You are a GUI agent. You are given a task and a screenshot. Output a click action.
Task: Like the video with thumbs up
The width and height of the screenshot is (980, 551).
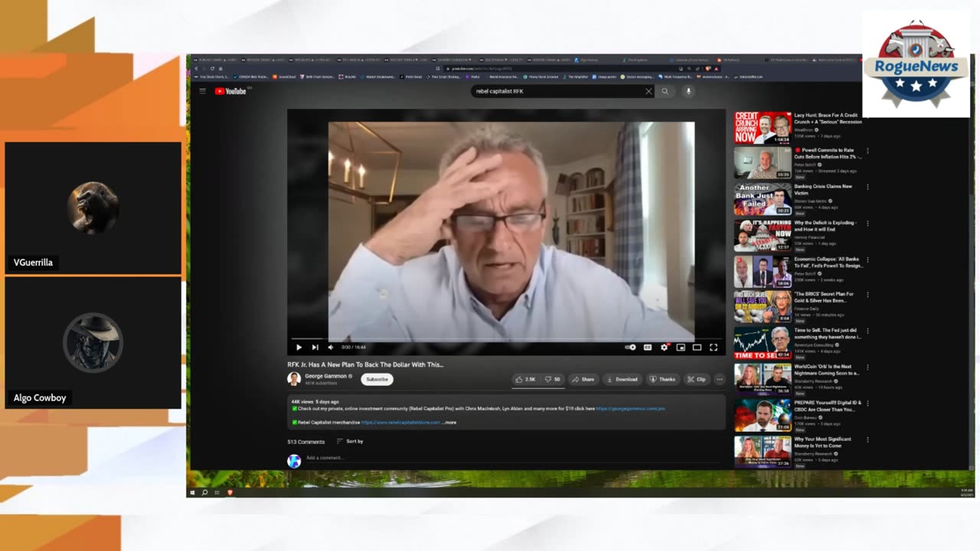coord(525,379)
